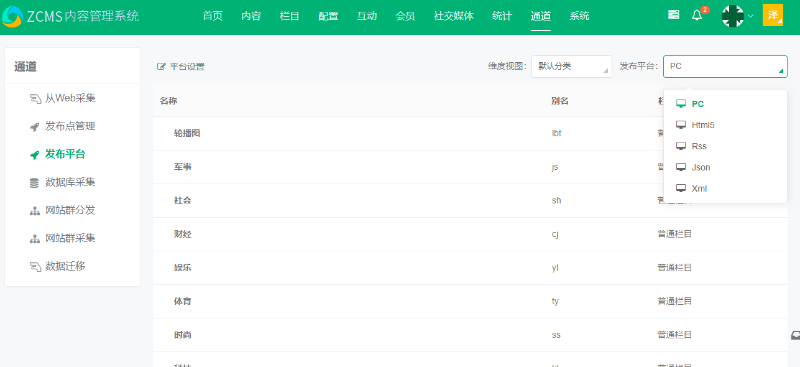
Task: Select the 通道 navigation tab
Action: tap(541, 16)
